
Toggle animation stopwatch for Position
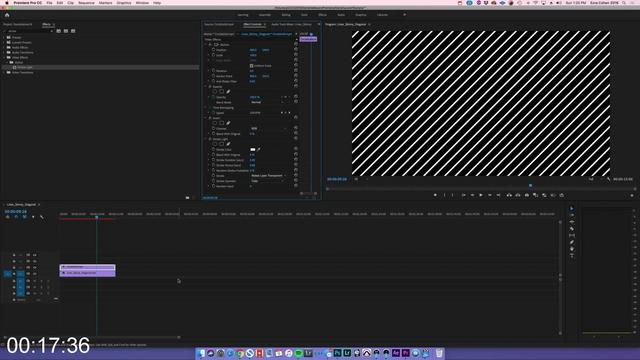(x=213, y=50)
